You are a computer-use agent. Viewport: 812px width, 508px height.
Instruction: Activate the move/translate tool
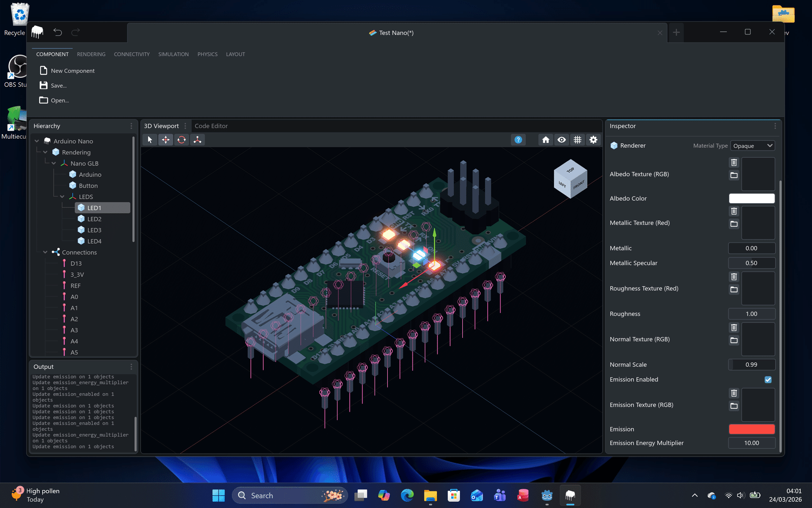coord(166,140)
